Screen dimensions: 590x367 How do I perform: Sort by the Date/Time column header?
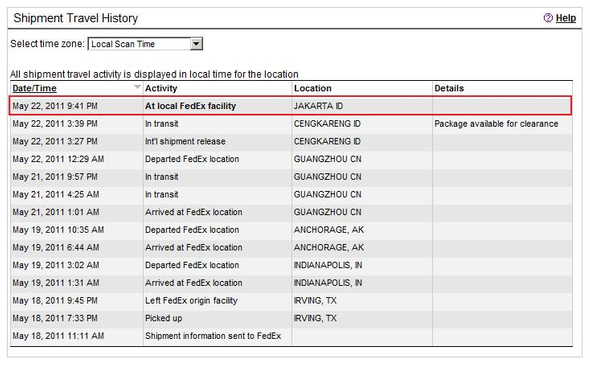(x=34, y=88)
